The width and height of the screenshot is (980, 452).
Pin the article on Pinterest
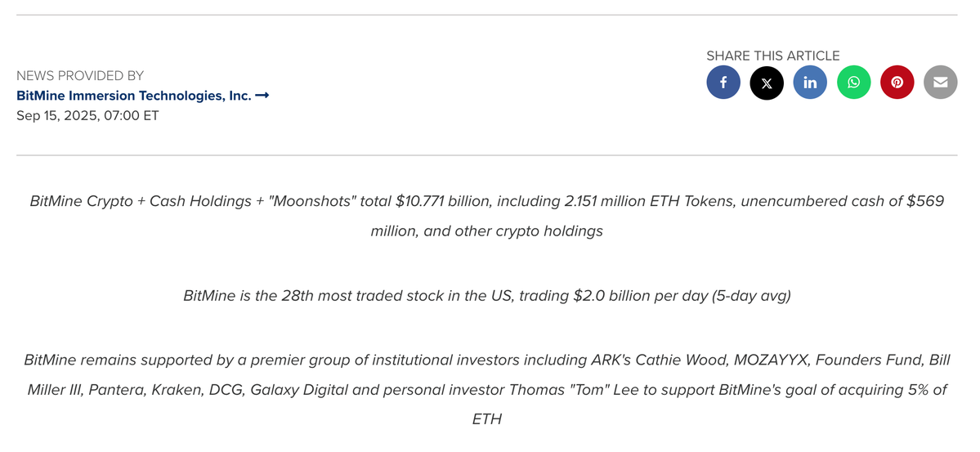(897, 83)
